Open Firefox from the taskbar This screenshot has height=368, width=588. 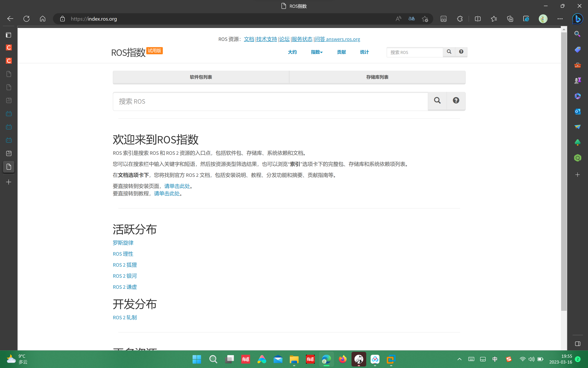[x=343, y=359]
